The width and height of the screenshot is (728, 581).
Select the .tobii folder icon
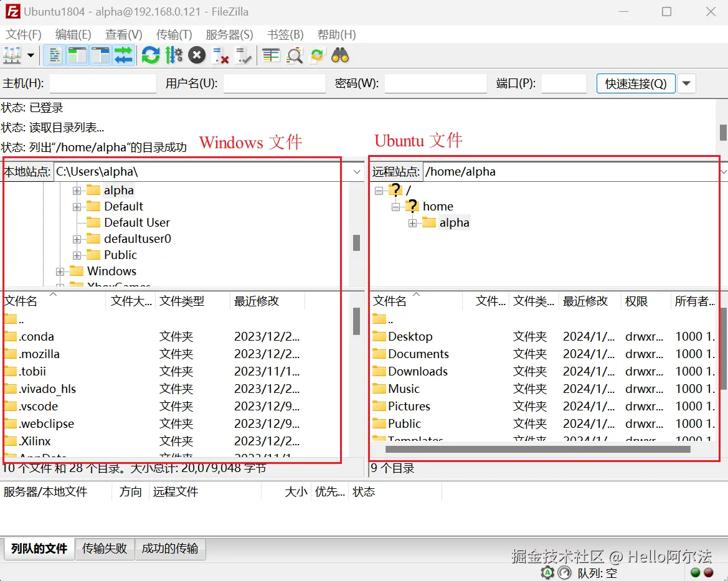[10, 371]
